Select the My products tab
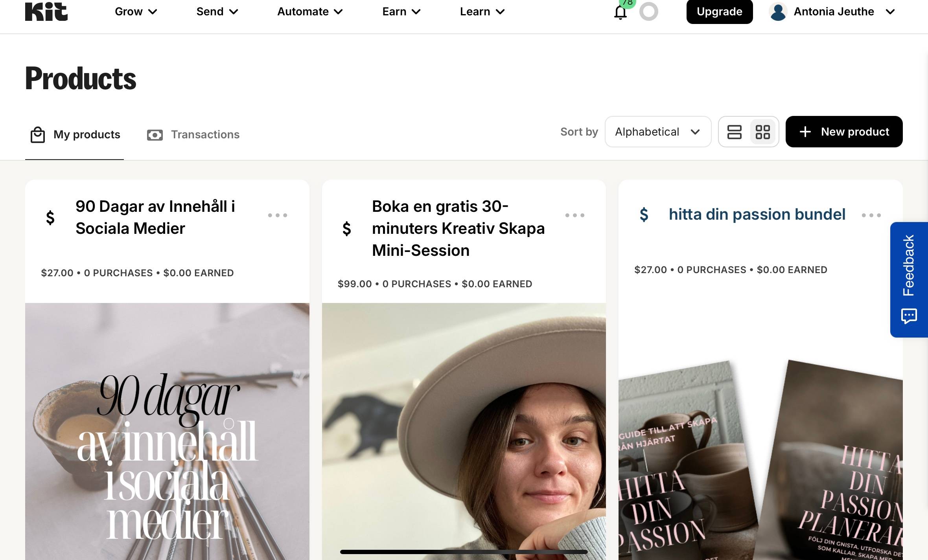 (75, 135)
